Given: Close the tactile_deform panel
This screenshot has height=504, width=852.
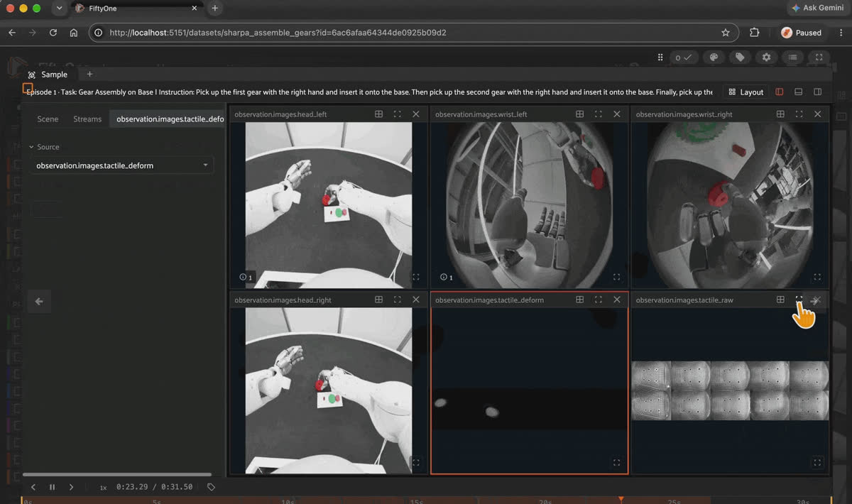Looking at the screenshot, I should click(x=617, y=300).
